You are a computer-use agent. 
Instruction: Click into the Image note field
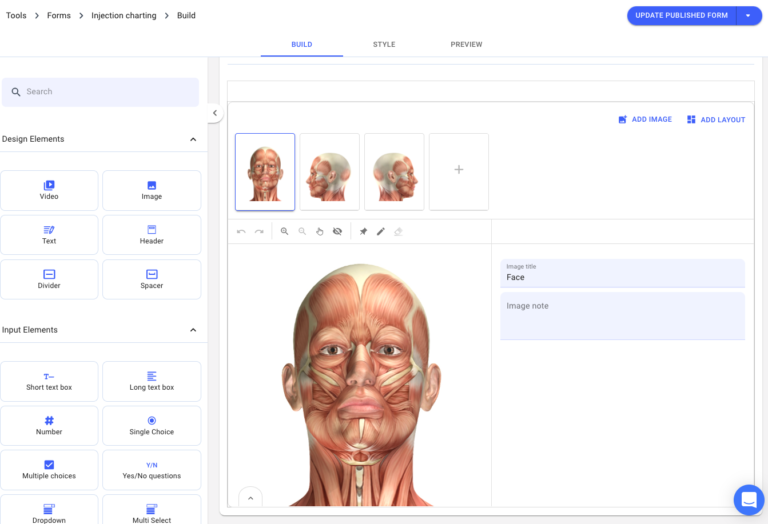click(623, 316)
